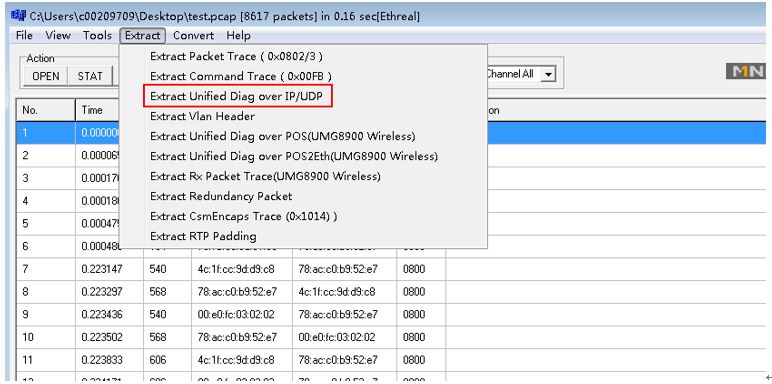
Task: Click time value 0.223297
Action: click(x=102, y=292)
